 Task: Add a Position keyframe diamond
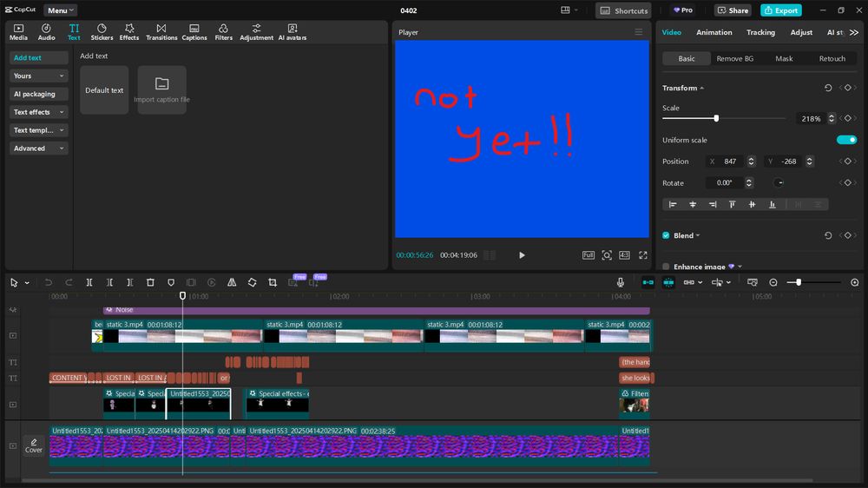pos(847,162)
